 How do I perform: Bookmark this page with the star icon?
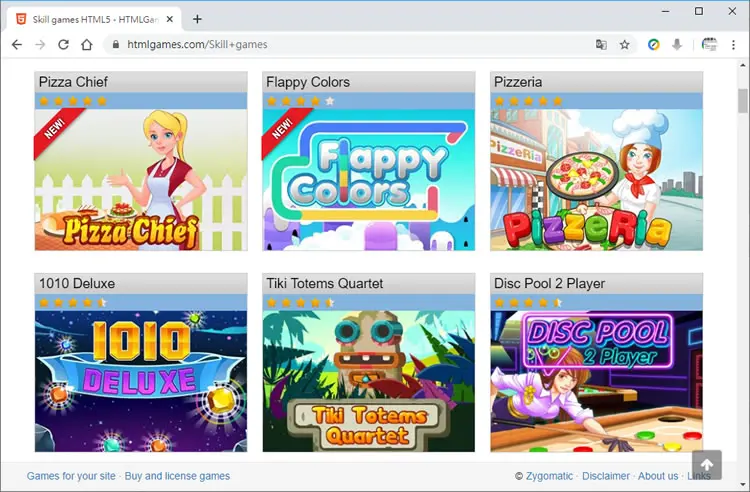click(625, 44)
